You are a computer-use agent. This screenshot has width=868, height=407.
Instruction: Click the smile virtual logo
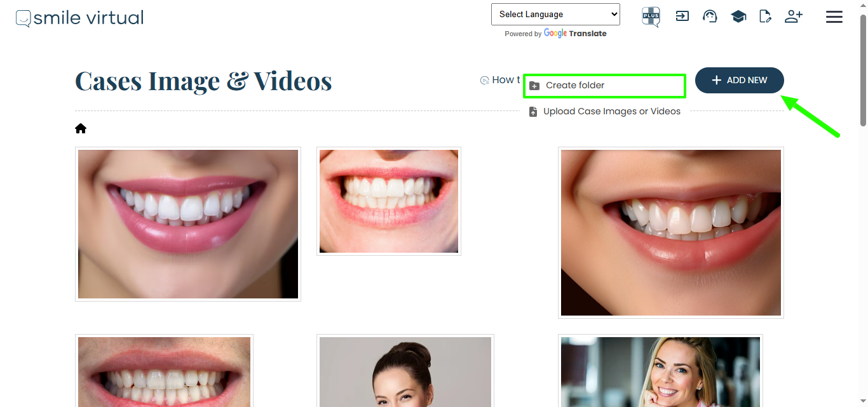click(80, 18)
